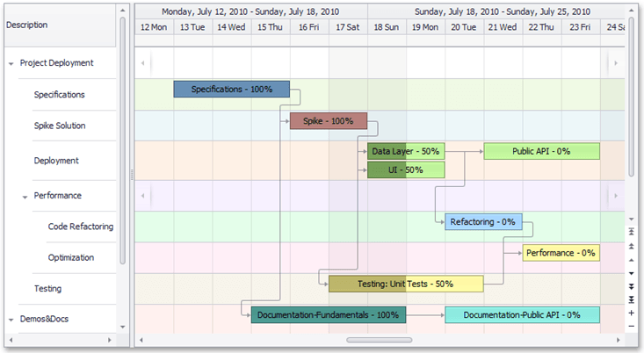Click the single up arrow navigation icon
644x353 pixels.
click(x=633, y=260)
